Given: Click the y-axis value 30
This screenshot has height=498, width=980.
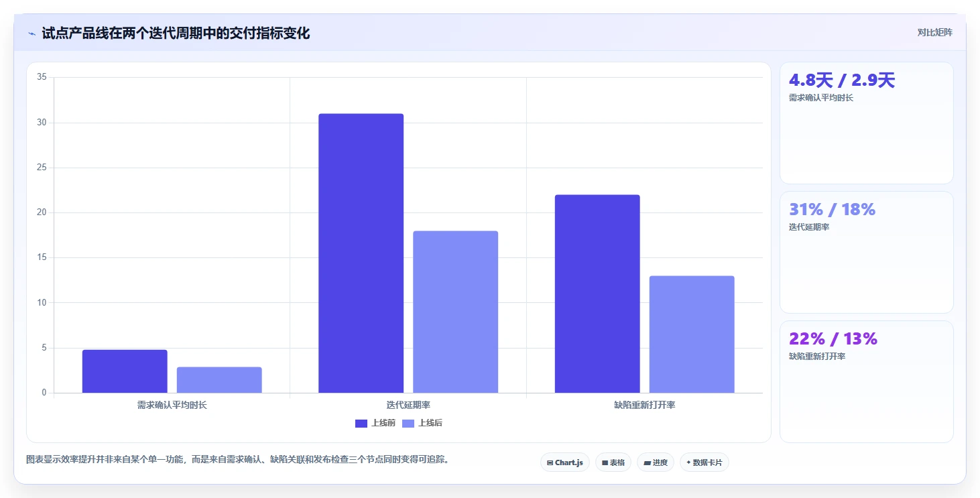Looking at the screenshot, I should click(x=42, y=123).
